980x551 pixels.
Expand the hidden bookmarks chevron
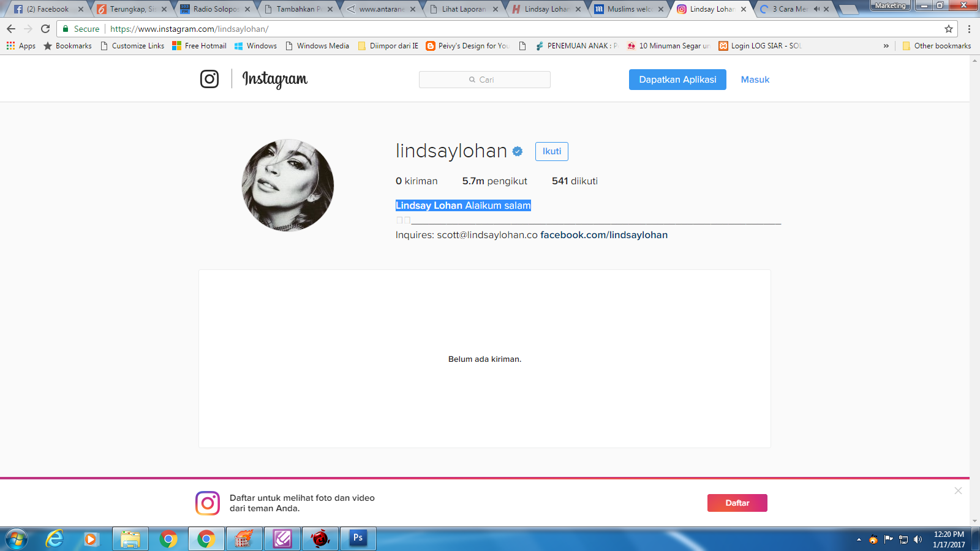pos(886,46)
